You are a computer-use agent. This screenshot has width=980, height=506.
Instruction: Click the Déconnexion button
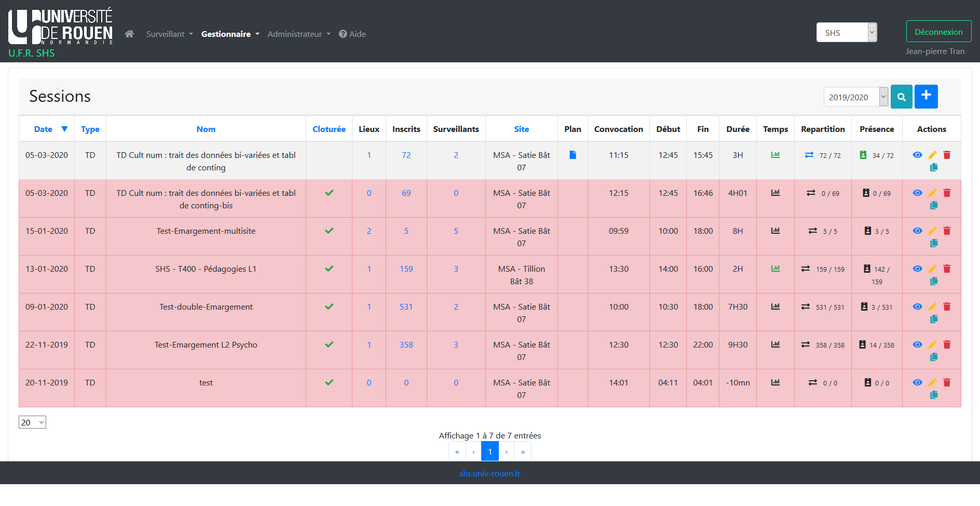coord(938,32)
